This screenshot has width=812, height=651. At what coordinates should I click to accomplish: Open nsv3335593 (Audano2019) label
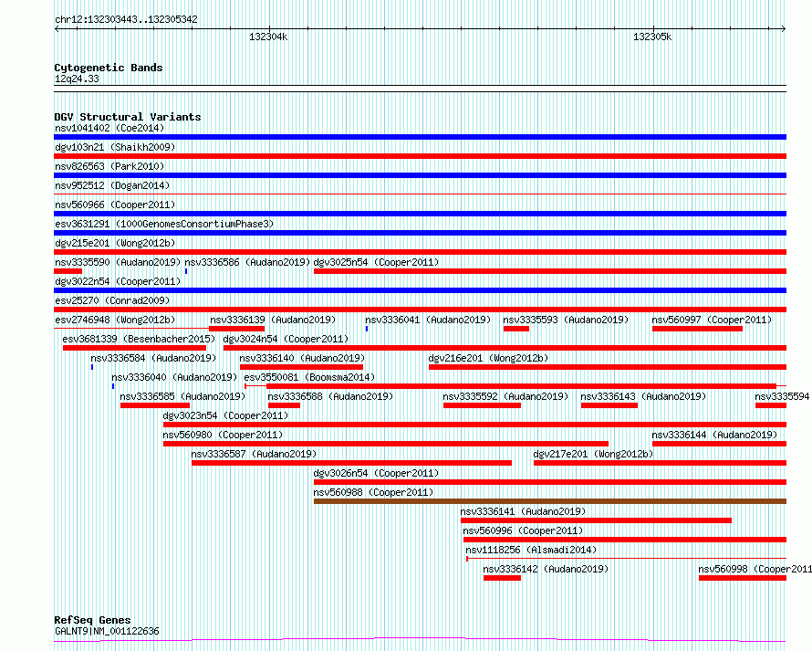pos(566,320)
